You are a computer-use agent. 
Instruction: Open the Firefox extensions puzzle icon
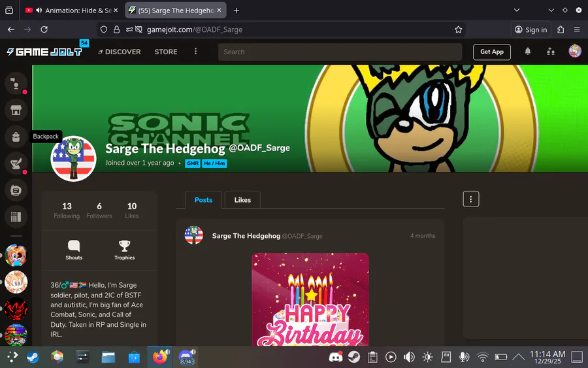coord(561,29)
